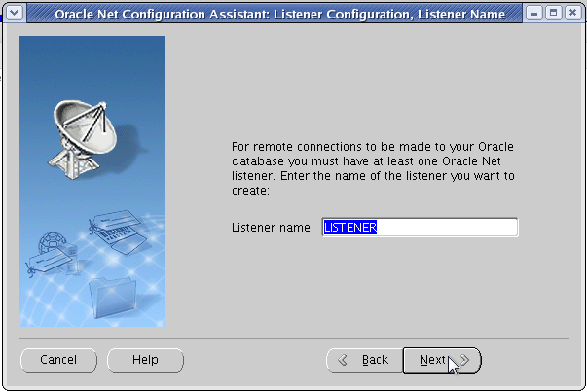Open Help for this wizard
Viewport: 587px width, 392px height.
click(145, 360)
